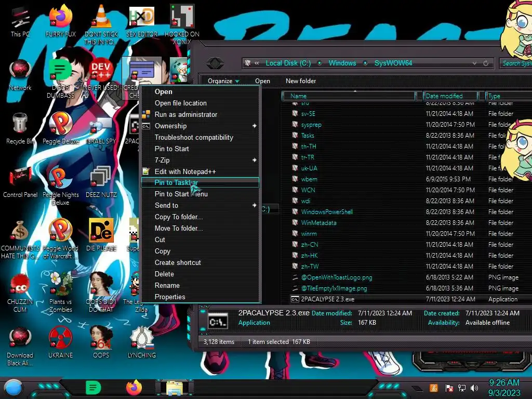Open the Organize dropdown in Explorer

[223, 81]
